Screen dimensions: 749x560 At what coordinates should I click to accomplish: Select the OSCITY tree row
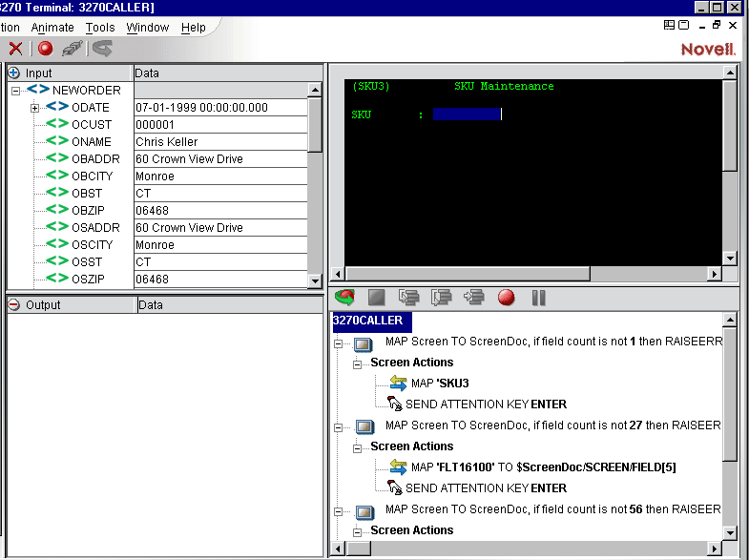tap(92, 245)
